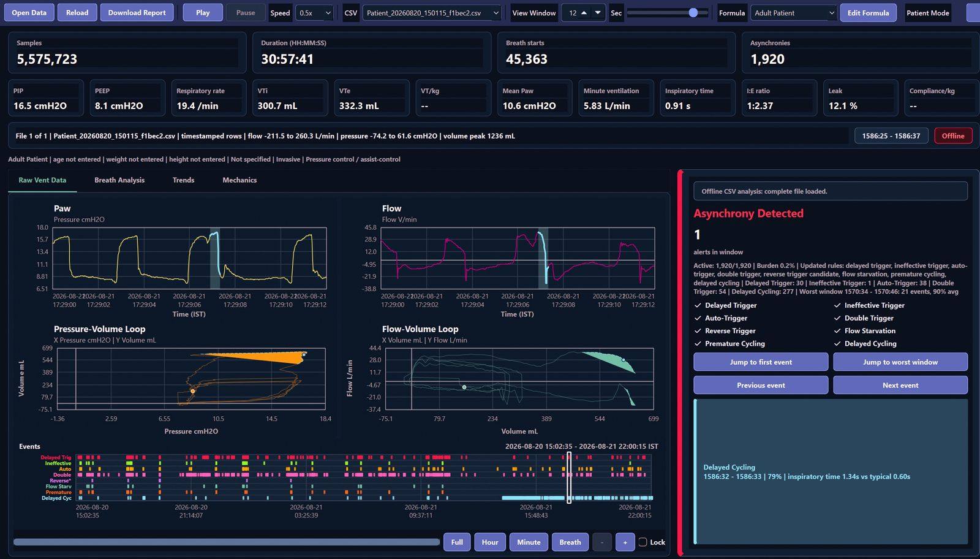
Task: Set timeline zoom to Full
Action: 457,542
